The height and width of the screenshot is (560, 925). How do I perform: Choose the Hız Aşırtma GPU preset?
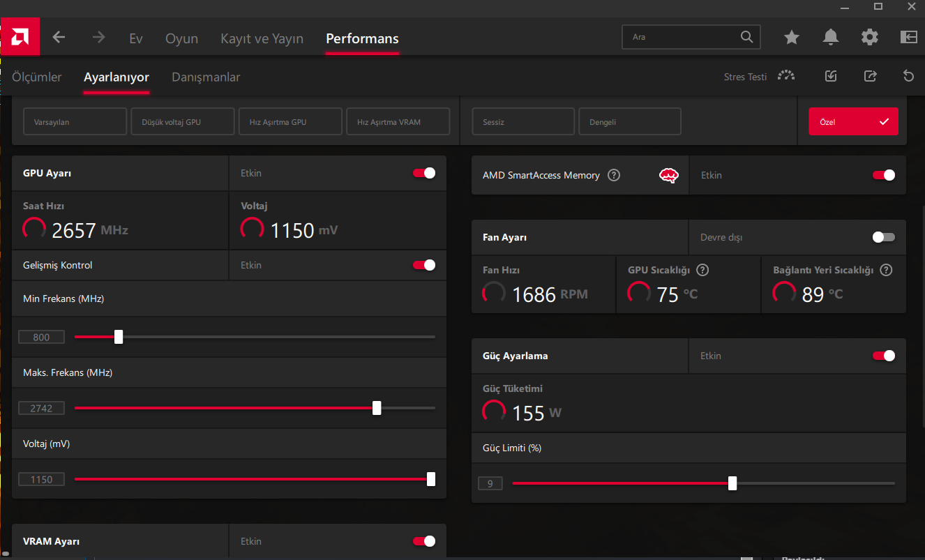coord(291,121)
